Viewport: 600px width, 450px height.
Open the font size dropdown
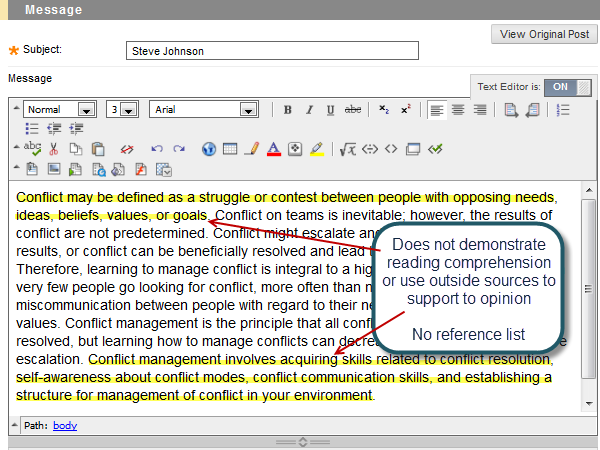(128, 110)
